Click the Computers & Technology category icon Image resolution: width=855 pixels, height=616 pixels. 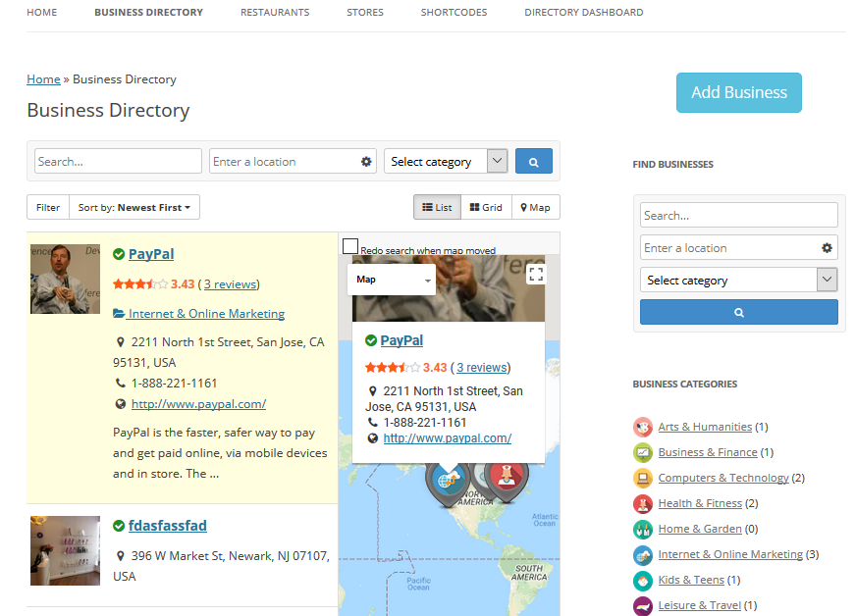[643, 478]
